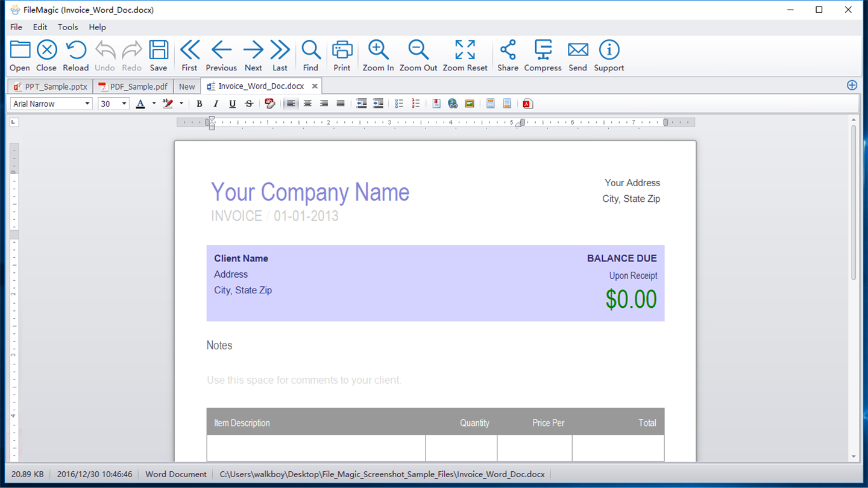This screenshot has height=488, width=868.
Task: Align text right
Action: 324,104
